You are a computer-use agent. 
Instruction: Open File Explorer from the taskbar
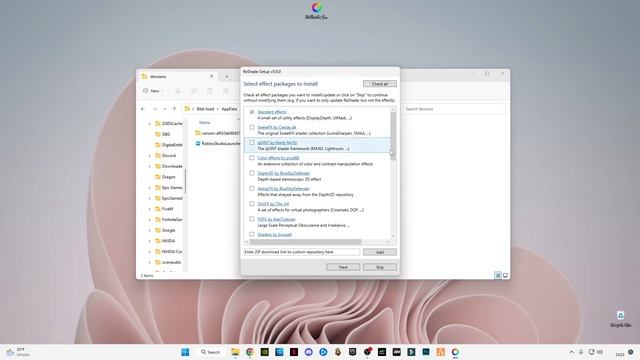pos(235,352)
